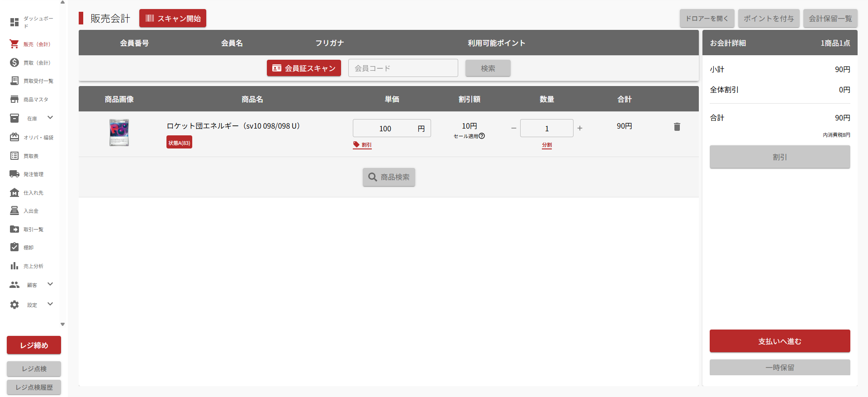This screenshot has width=868, height=397.
Task: Click the Rocket-dan Energy card thumbnail
Action: pos(119,133)
